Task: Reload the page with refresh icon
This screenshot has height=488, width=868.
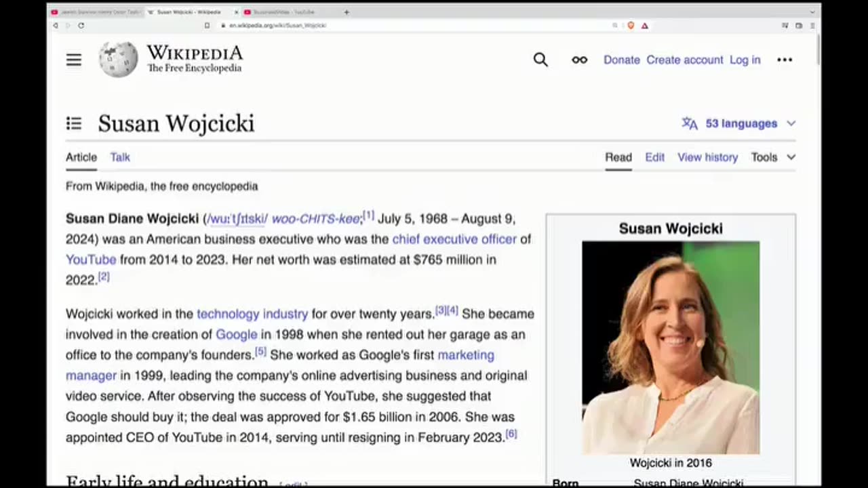Action: click(x=81, y=25)
